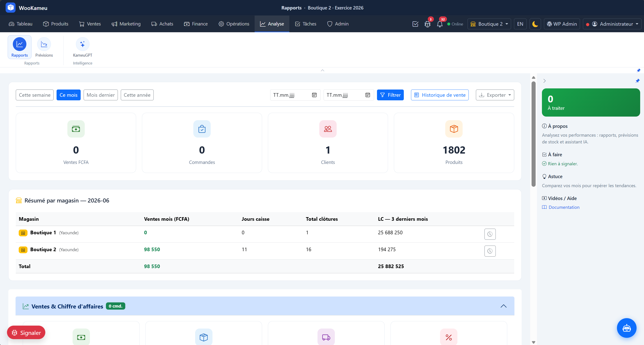Open the tasks checklist icon in the top bar

pos(415,24)
